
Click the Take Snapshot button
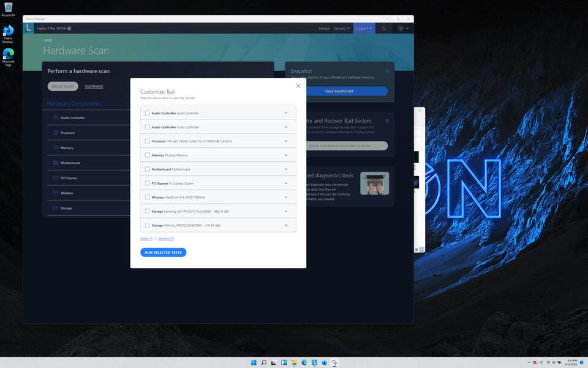coord(339,91)
